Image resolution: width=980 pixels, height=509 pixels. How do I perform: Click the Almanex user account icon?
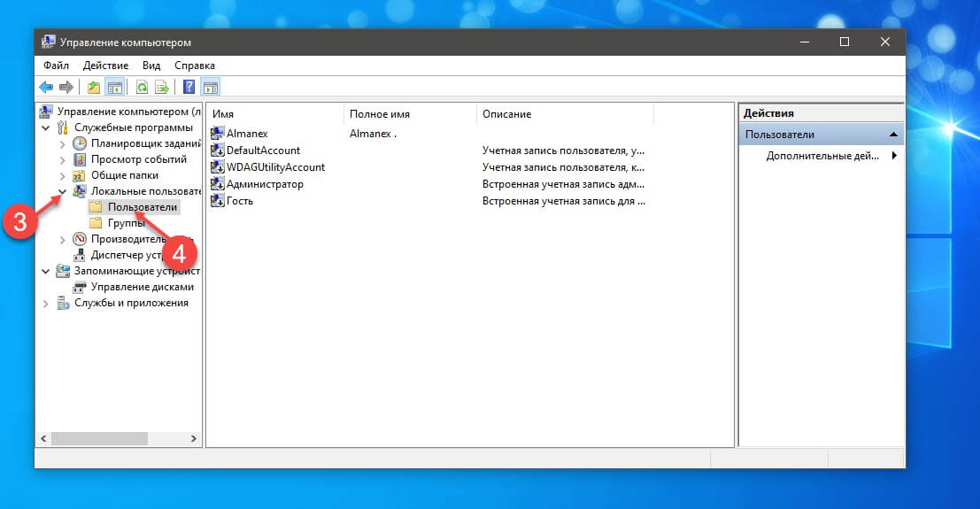[x=218, y=133]
